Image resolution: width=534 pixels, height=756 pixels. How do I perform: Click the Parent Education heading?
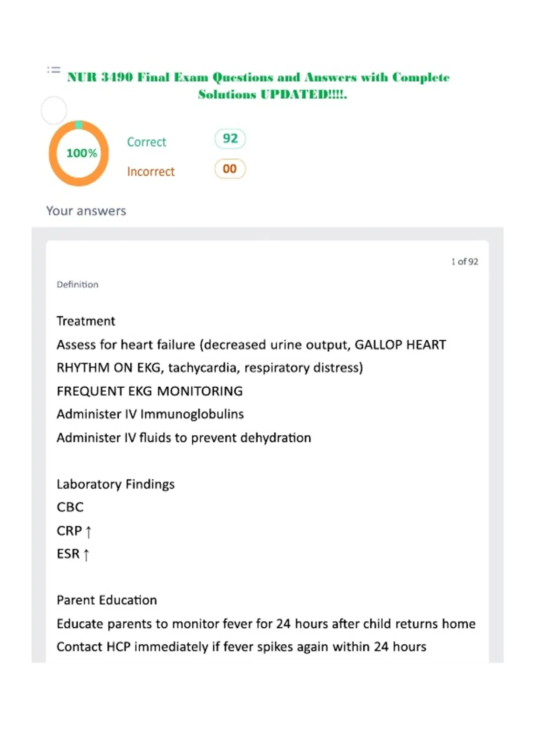click(x=107, y=600)
